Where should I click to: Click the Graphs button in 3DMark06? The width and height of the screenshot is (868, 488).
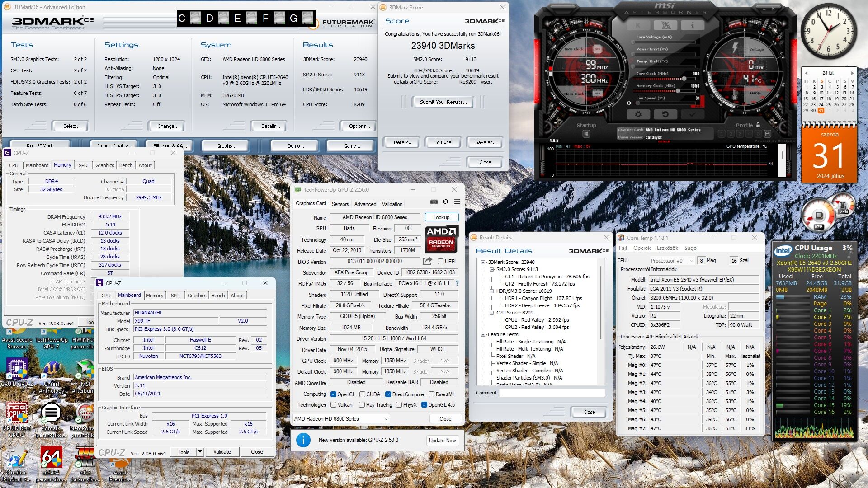tap(226, 146)
